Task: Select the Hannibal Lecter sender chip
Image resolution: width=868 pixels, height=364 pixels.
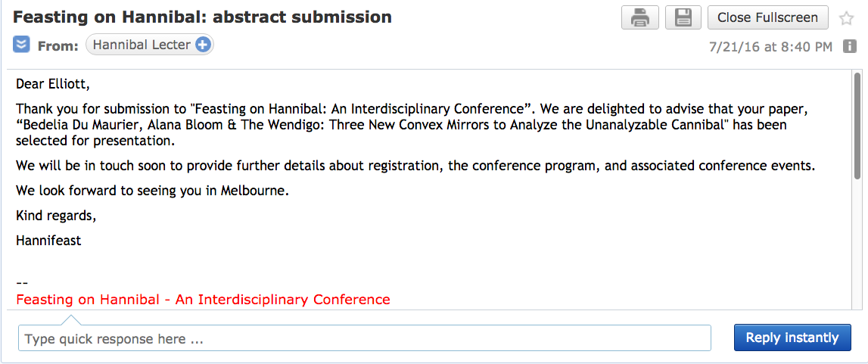Action: (150, 45)
